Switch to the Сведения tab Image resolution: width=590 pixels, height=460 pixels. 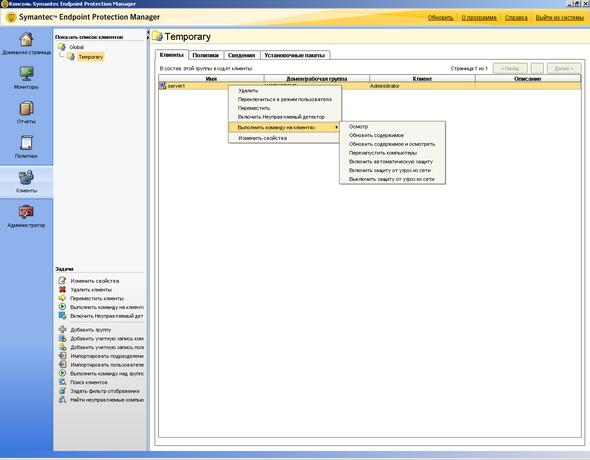pyautogui.click(x=242, y=55)
